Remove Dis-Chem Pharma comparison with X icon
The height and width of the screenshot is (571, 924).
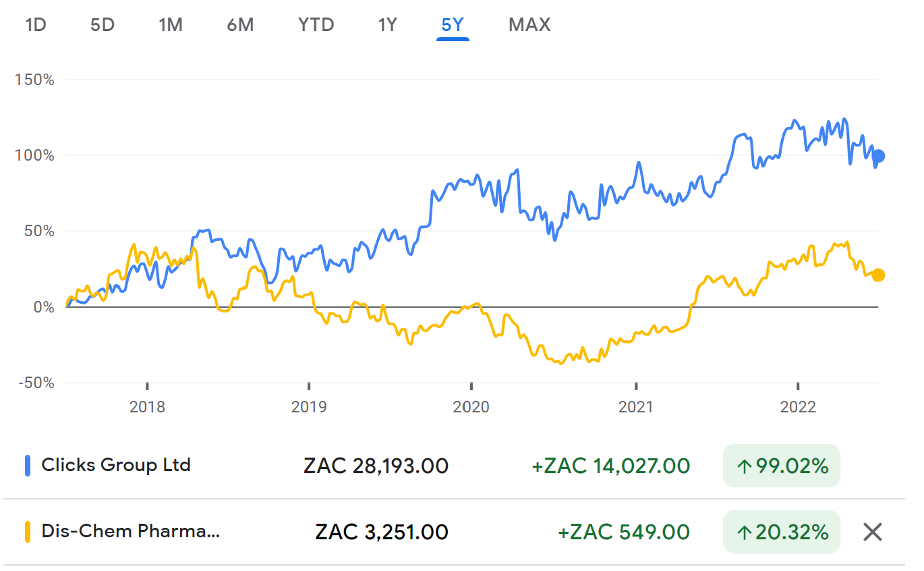pos(873,532)
